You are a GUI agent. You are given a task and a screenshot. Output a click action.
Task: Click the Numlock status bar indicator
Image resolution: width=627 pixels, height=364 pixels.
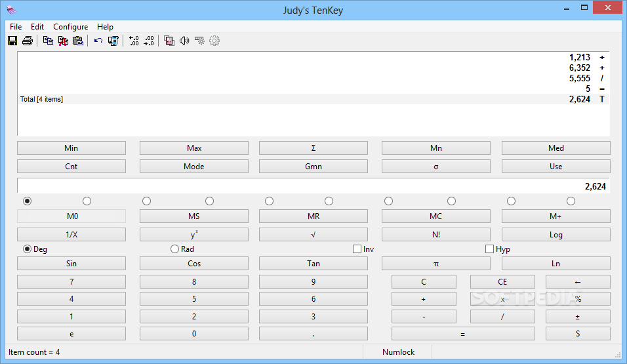point(398,352)
